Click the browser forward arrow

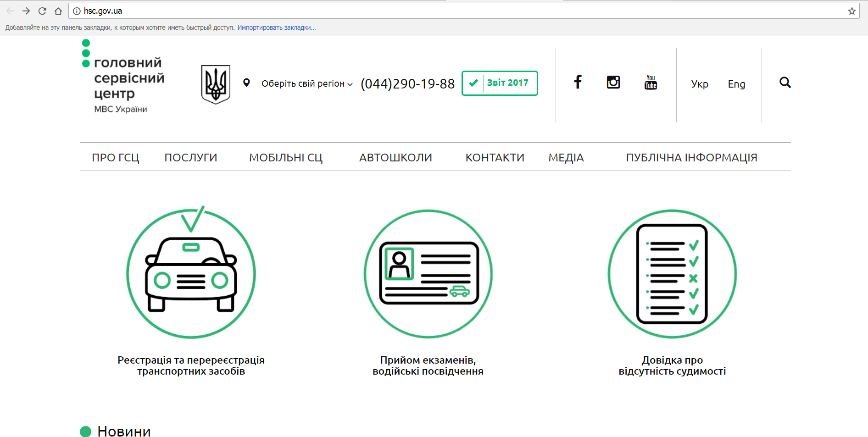pos(26,11)
